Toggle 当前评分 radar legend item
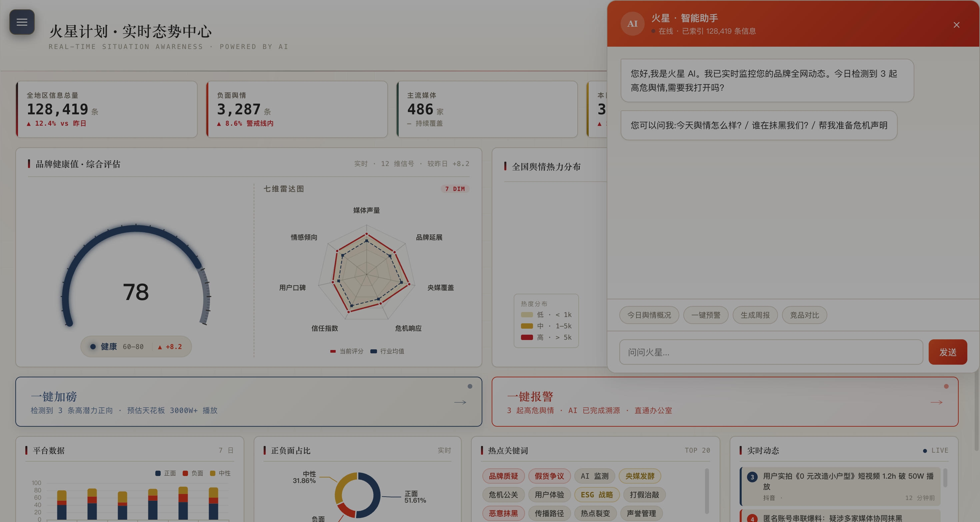The height and width of the screenshot is (522, 980). pyautogui.click(x=347, y=351)
